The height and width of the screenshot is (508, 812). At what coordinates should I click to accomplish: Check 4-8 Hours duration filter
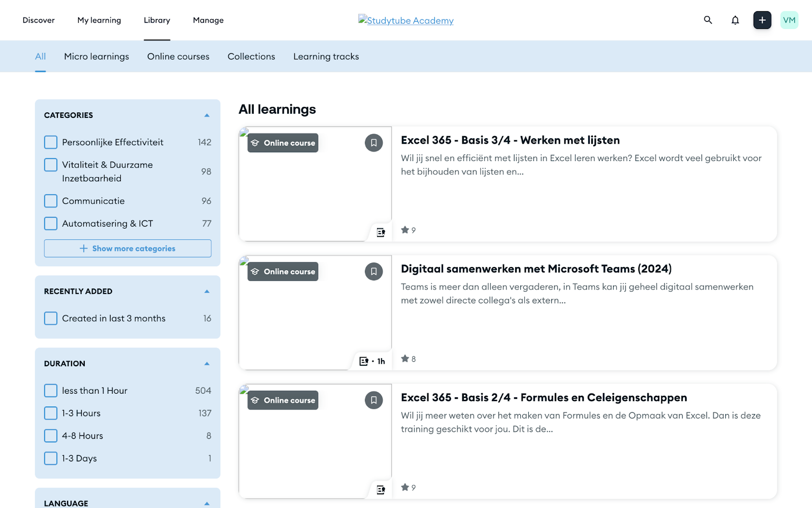click(x=51, y=436)
